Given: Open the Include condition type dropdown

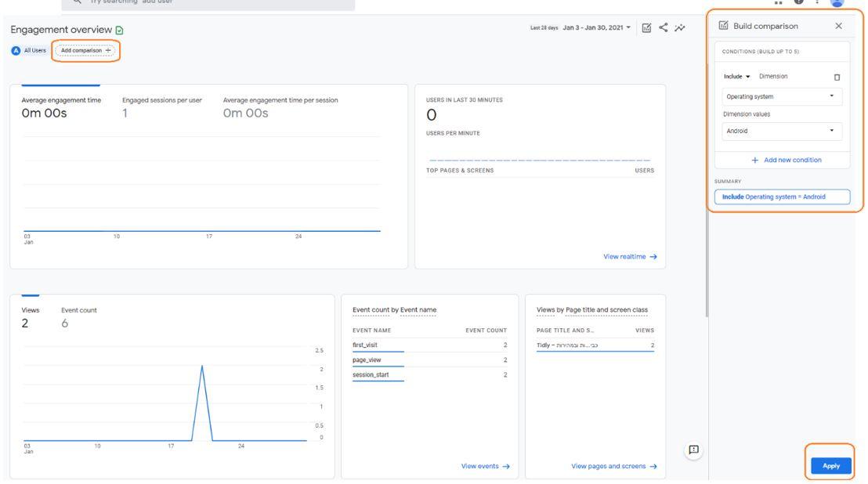Looking at the screenshot, I should coord(736,76).
